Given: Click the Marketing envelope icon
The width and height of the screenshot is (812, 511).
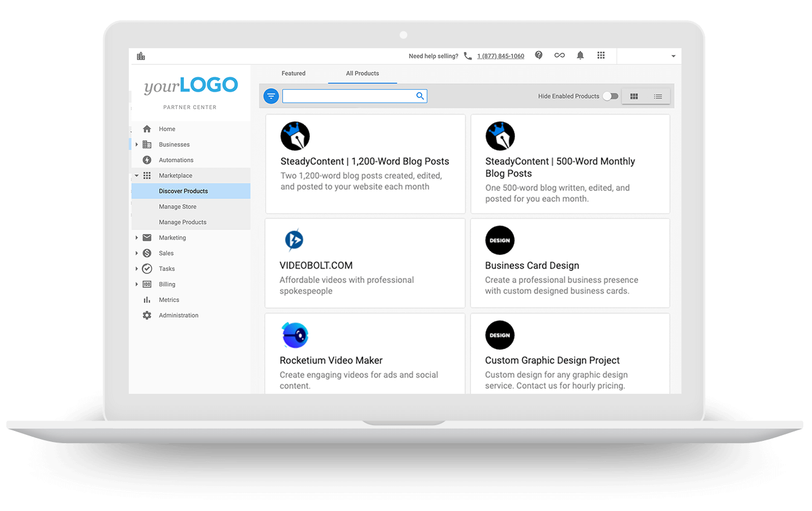Looking at the screenshot, I should 147,237.
